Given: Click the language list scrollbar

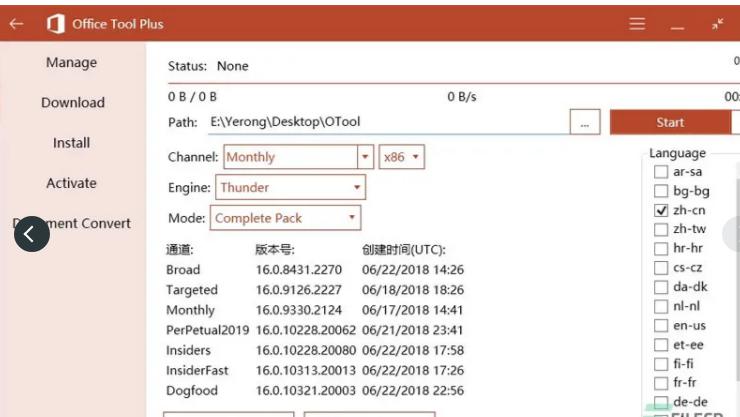Looking at the screenshot, I should tap(737, 278).
